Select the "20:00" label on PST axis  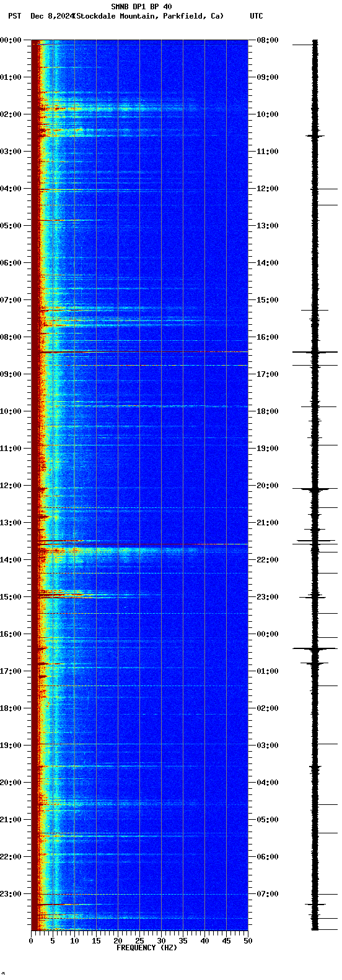11,783
